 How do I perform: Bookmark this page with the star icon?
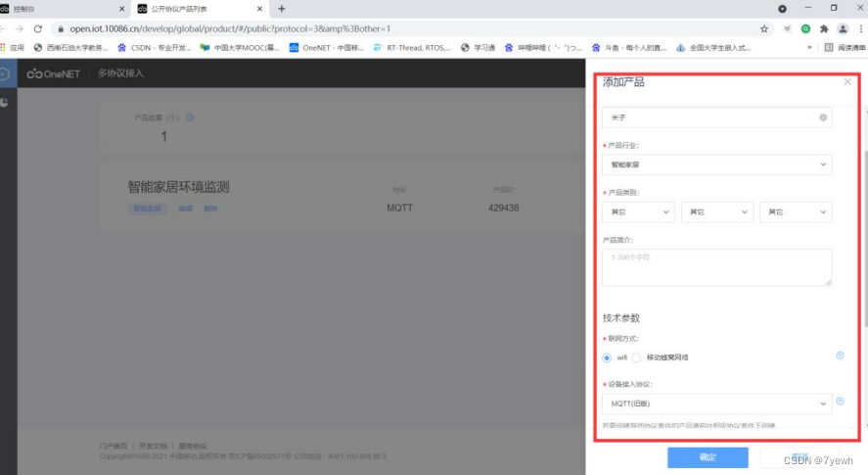(x=764, y=28)
